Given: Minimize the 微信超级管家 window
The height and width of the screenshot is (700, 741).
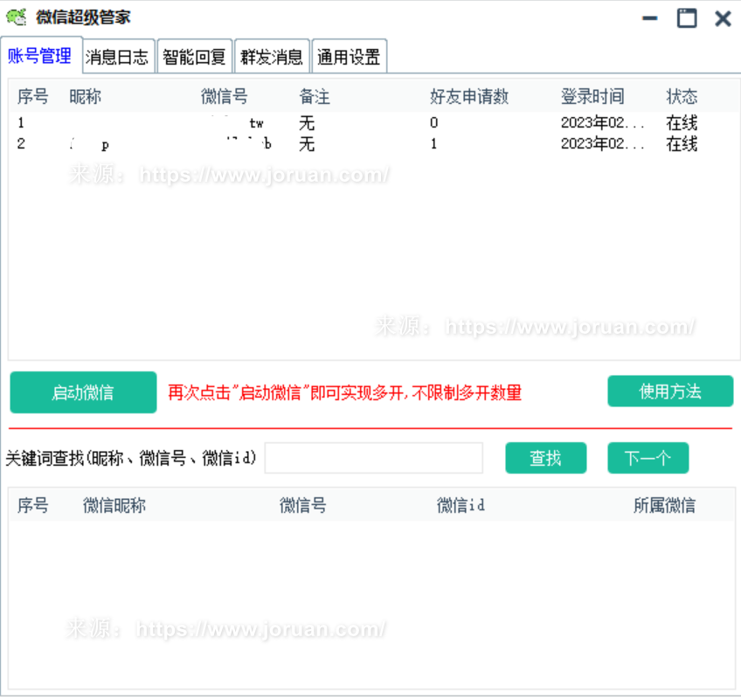Looking at the screenshot, I should tap(650, 18).
